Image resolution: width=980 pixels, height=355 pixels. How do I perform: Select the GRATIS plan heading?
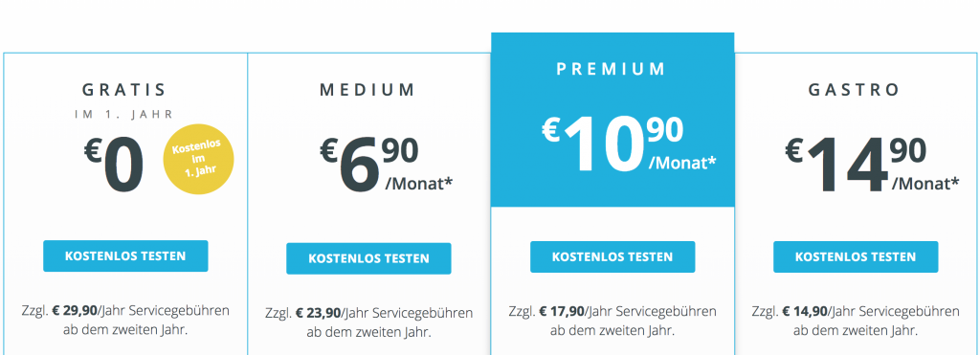[125, 89]
